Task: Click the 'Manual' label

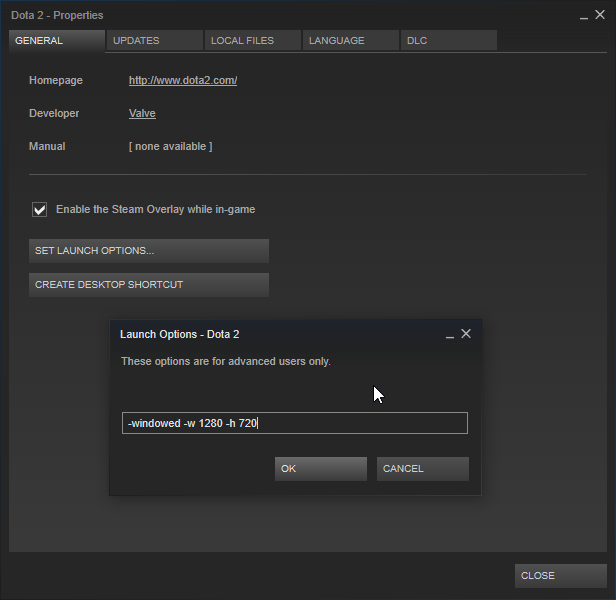Action: point(47,147)
